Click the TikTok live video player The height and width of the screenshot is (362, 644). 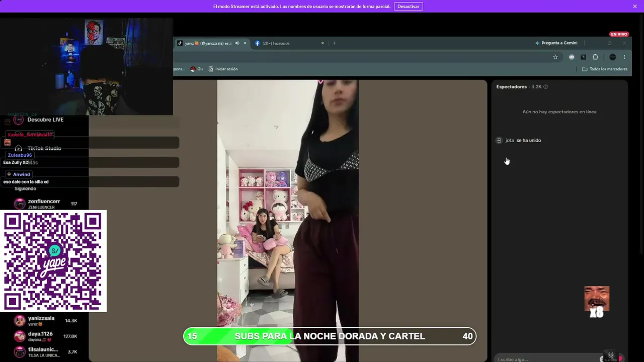[x=288, y=221]
